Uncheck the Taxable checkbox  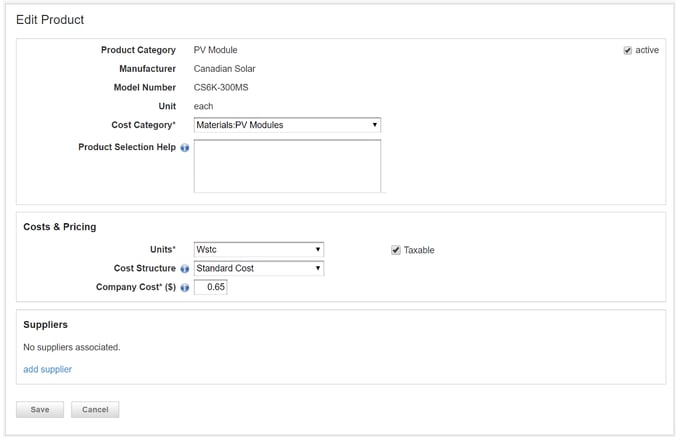396,250
